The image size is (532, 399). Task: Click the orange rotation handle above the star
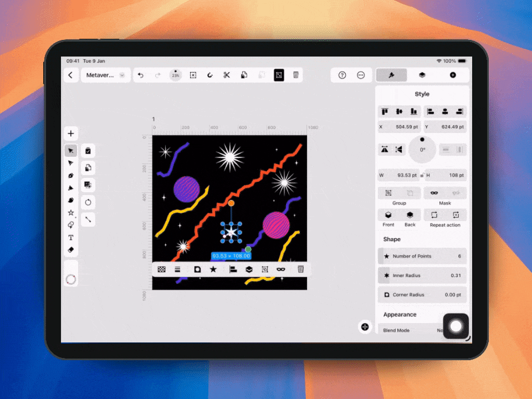coord(231,203)
